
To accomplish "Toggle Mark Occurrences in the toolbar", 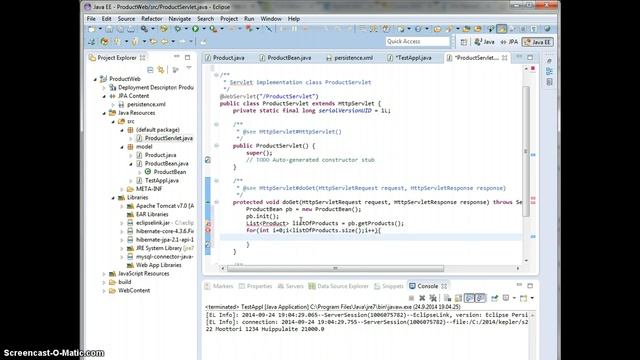I will coord(502,29).
